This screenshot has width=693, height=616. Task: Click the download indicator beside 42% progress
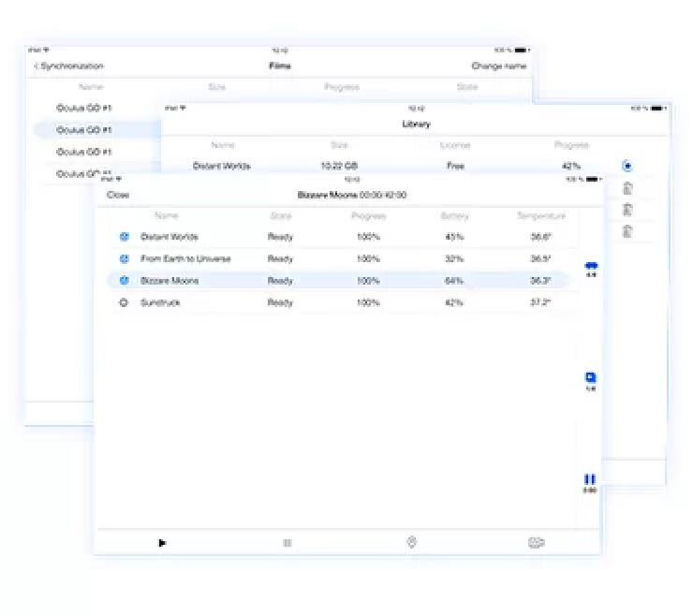pyautogui.click(x=627, y=166)
